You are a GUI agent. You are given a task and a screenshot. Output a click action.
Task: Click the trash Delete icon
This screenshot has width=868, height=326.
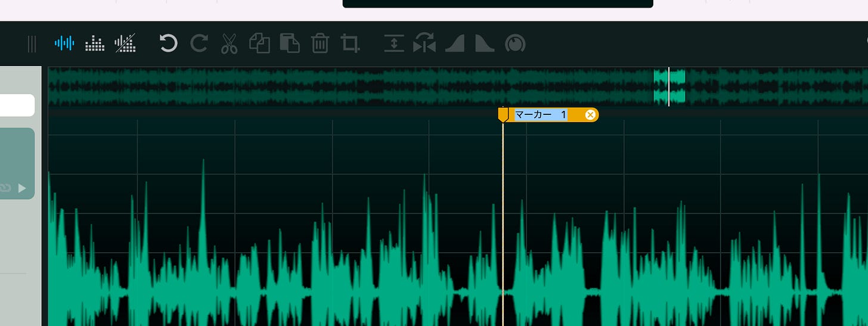pyautogui.click(x=320, y=44)
